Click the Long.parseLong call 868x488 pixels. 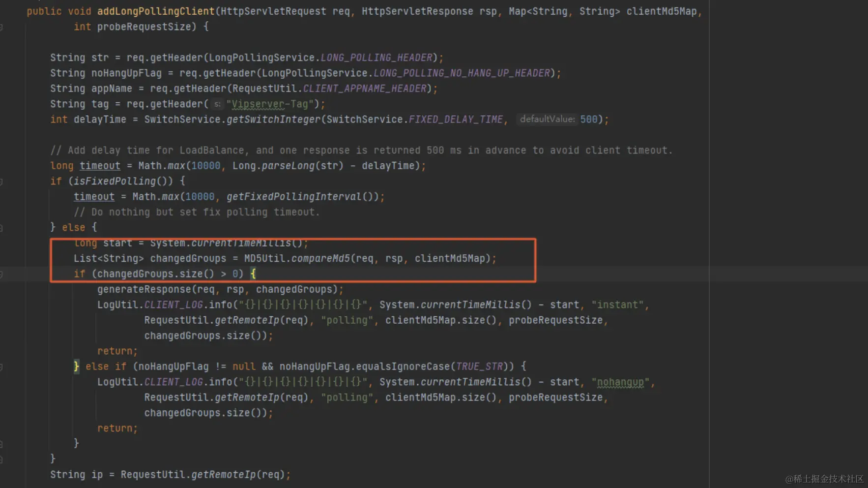(288, 166)
